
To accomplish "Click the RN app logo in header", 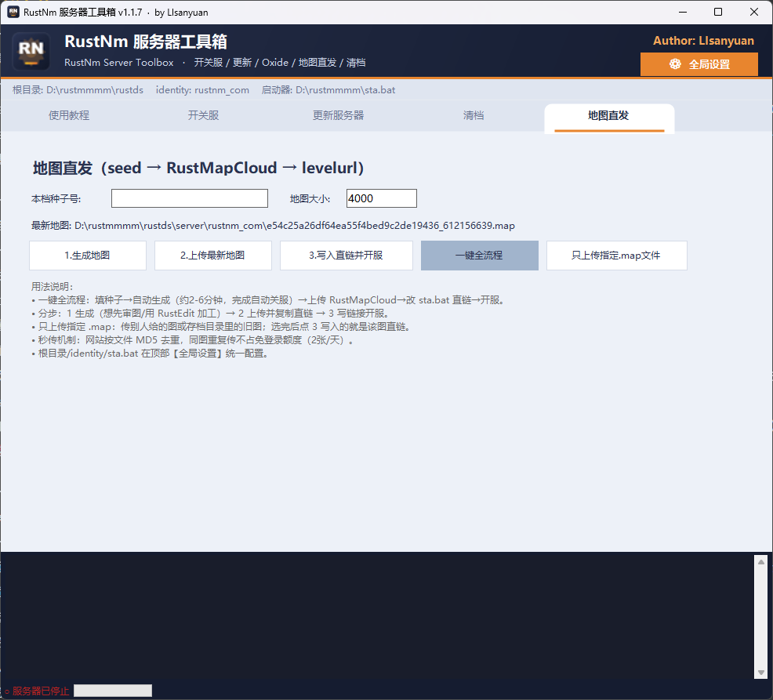I will [31, 50].
